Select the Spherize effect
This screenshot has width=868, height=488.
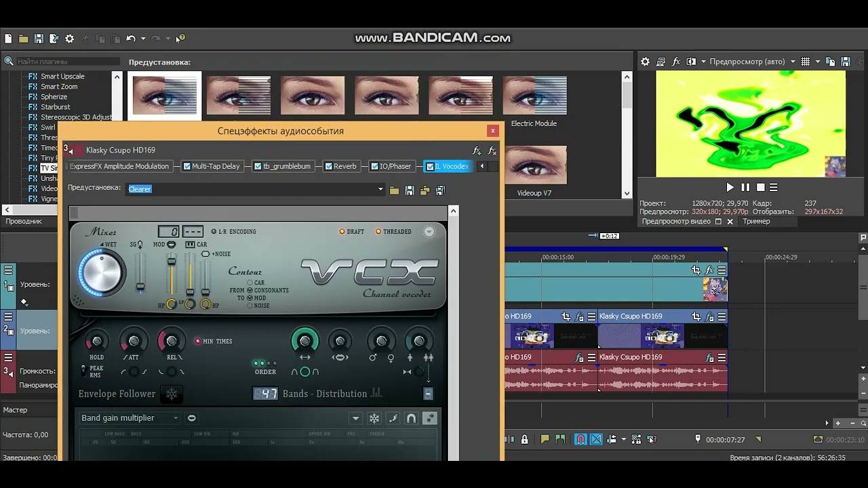(x=54, y=97)
